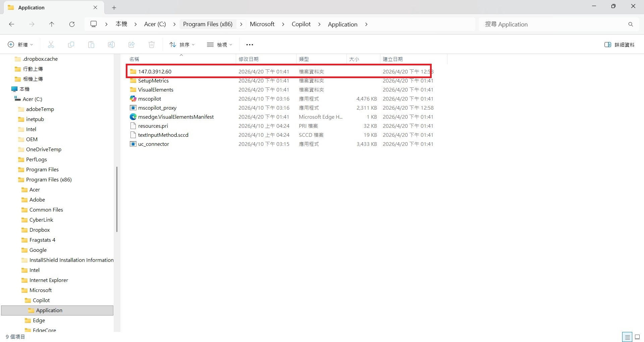Navigate to Program Files (x86) breadcrumb
The height and width of the screenshot is (342, 644).
(x=208, y=24)
